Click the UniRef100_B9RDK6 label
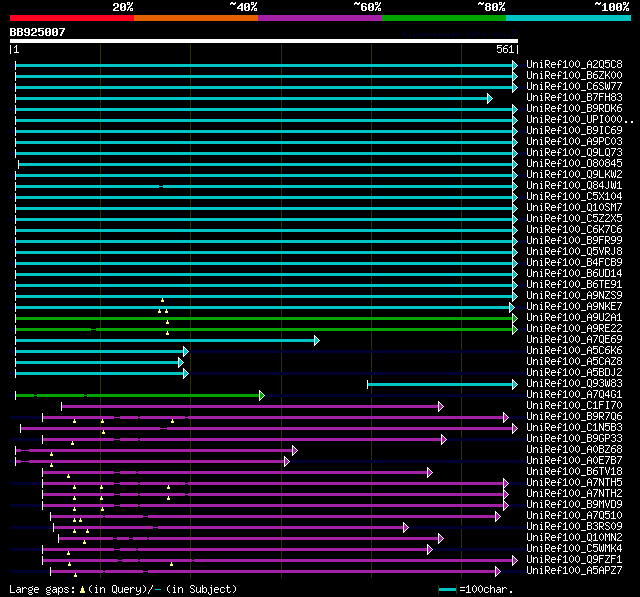 574,109
